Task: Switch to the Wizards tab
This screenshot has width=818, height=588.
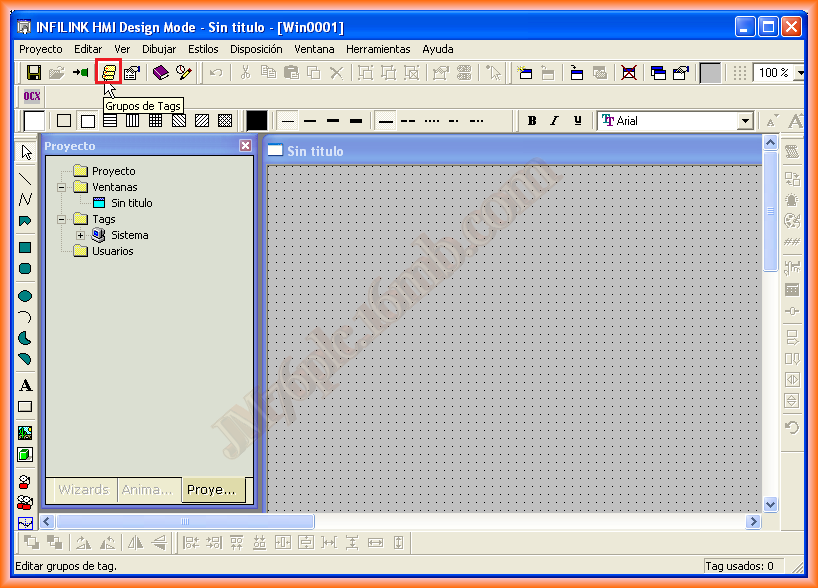Action: 83,490
